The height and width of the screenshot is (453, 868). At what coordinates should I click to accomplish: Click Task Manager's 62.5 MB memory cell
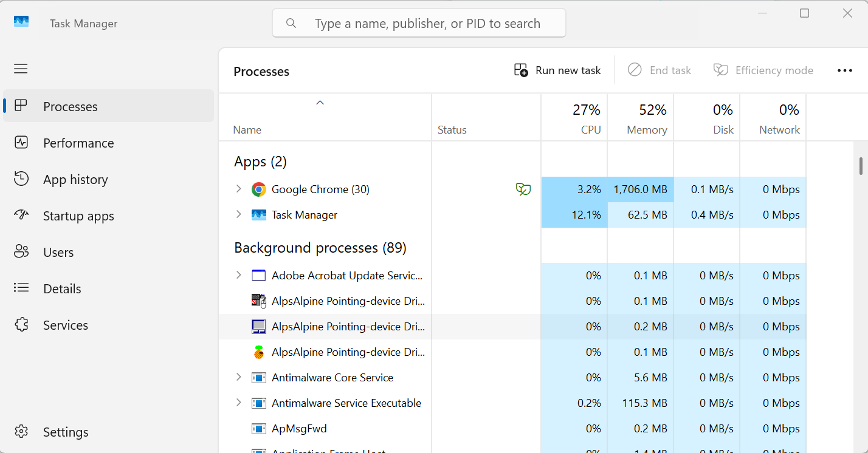641,215
